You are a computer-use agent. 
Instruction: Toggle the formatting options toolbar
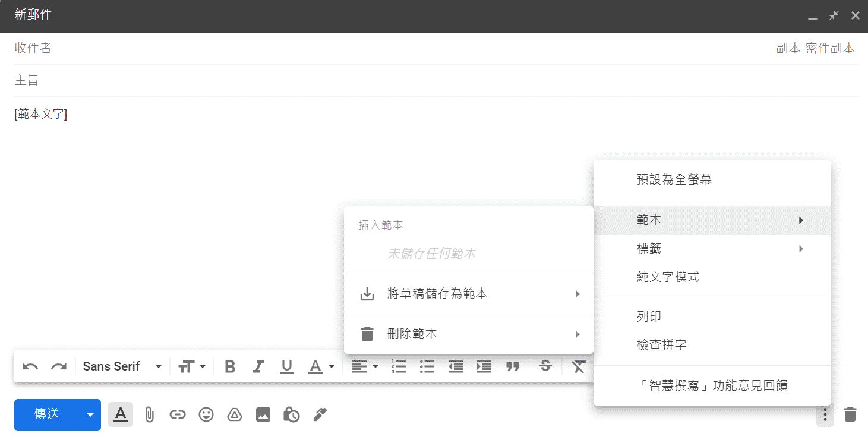coord(121,414)
